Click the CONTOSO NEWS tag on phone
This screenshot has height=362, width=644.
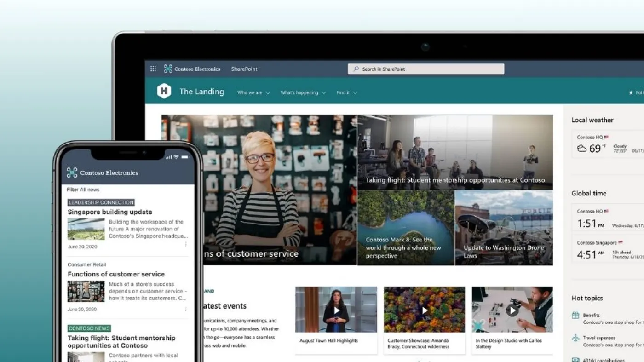[89, 328]
